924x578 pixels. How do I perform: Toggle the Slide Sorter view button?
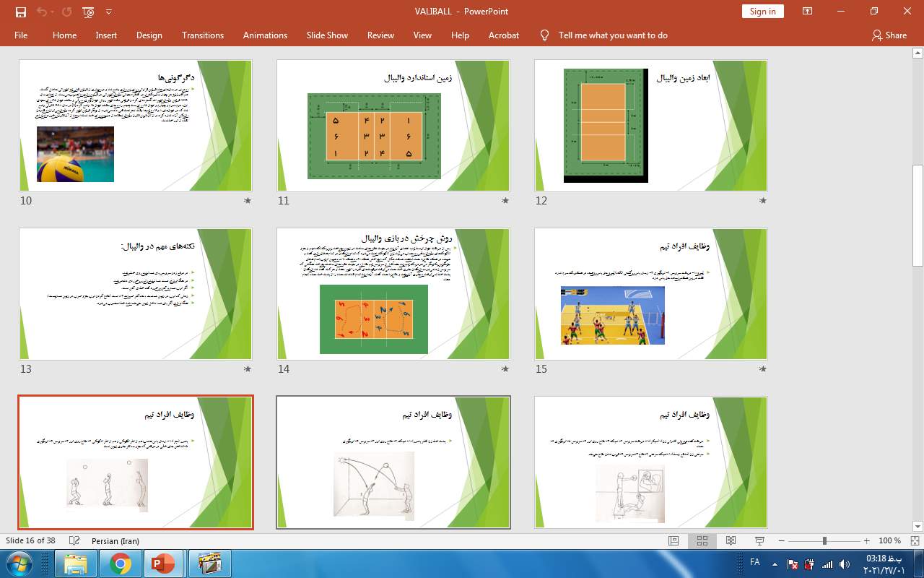tap(702, 540)
